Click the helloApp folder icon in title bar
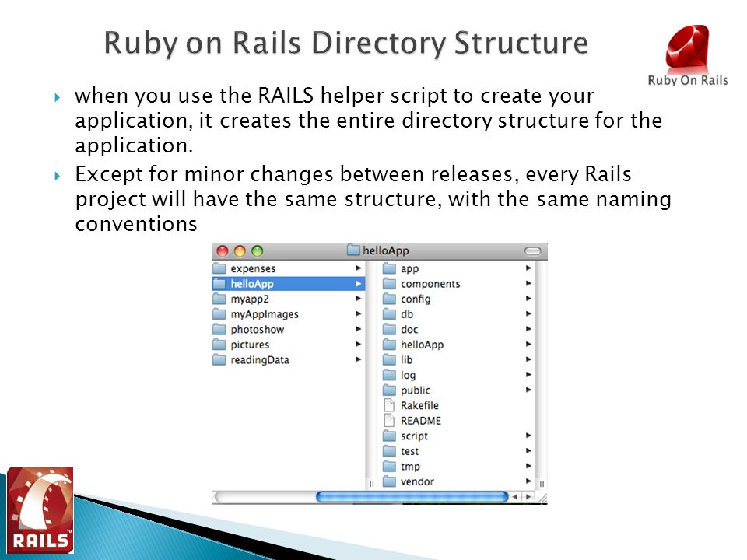The image size is (747, 560). 353,250
